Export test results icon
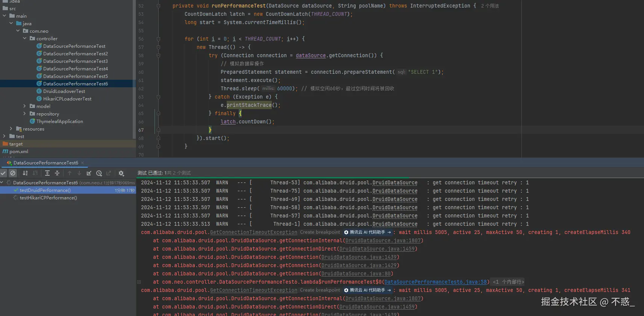The image size is (644, 316). pyautogui.click(x=109, y=173)
